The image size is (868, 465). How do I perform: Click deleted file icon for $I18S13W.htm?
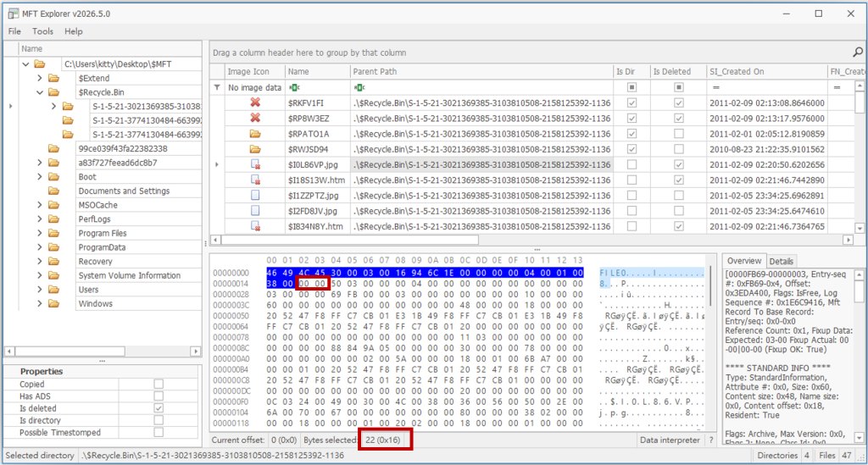(255, 180)
